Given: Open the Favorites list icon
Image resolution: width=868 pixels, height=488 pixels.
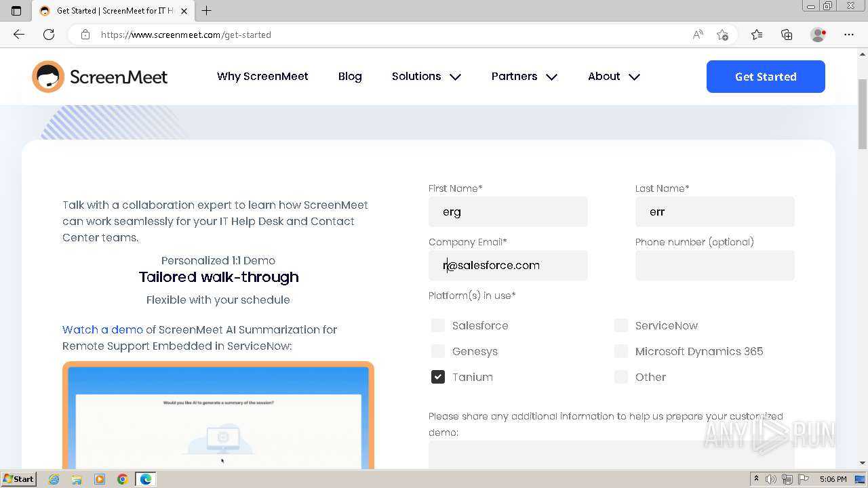Looking at the screenshot, I should point(757,35).
